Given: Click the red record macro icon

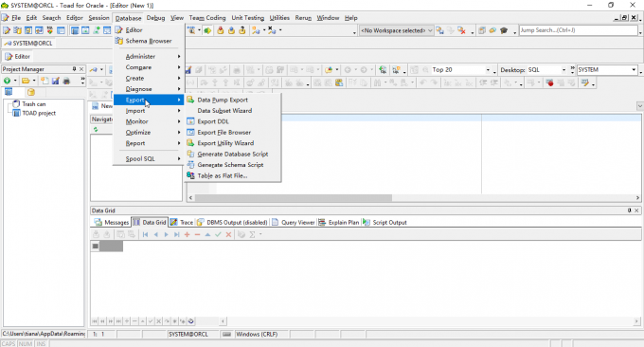Looking at the screenshot, I should pyautogui.click(x=550, y=83).
